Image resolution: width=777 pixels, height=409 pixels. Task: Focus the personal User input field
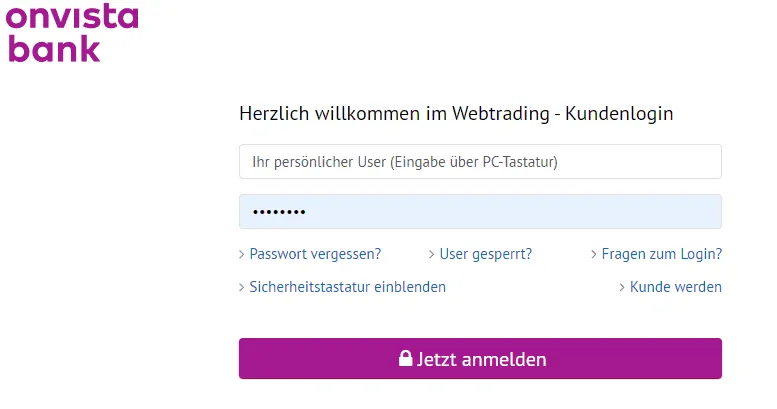coord(480,162)
